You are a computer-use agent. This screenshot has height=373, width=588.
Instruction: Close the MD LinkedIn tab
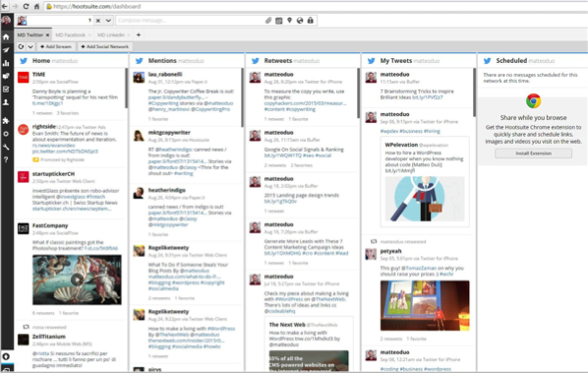coord(129,34)
